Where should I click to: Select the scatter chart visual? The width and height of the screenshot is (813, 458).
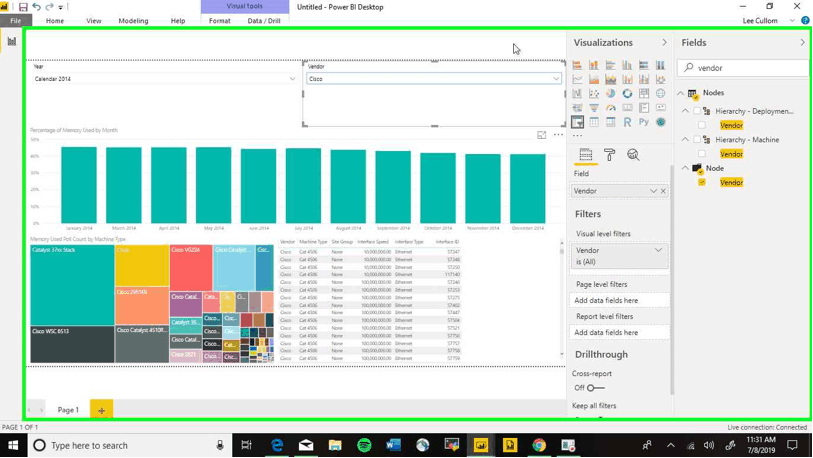click(594, 94)
